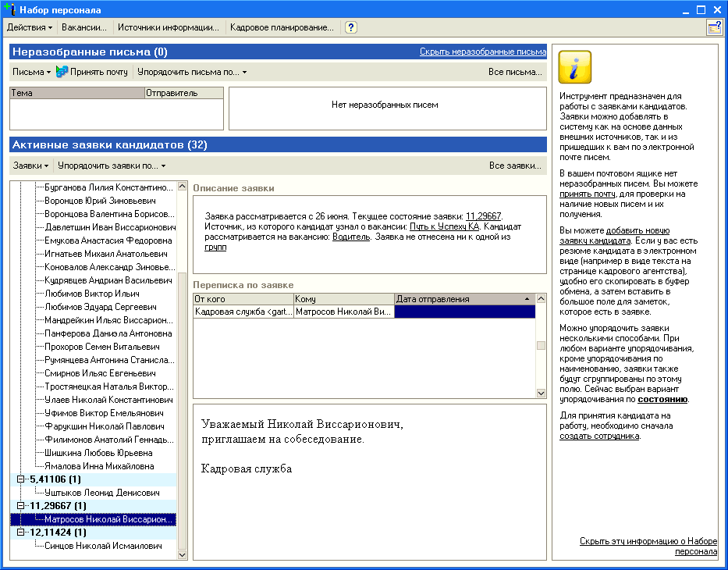Select Емукова Анастасия Федоровна
The width and height of the screenshot is (728, 570).
click(x=108, y=240)
